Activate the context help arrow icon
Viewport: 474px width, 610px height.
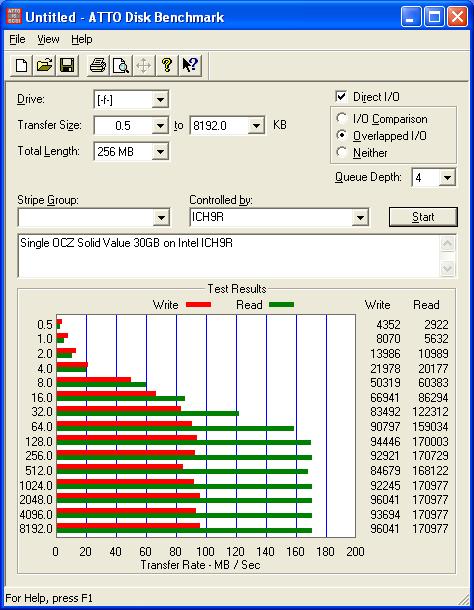190,65
